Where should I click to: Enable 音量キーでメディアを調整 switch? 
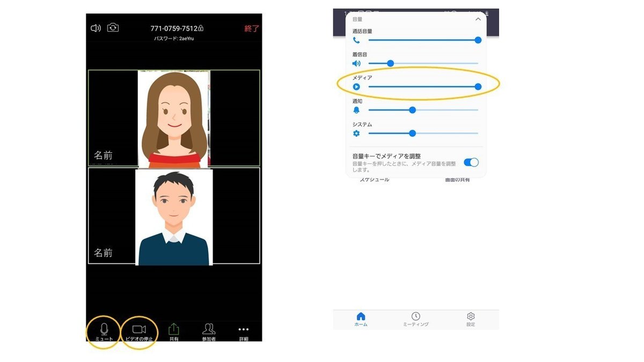tap(471, 161)
